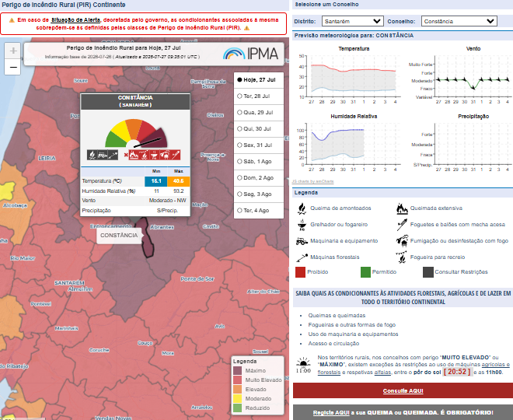The height and width of the screenshot is (420, 513).
Task: Zoom in the map with plus button
Action: [13, 51]
